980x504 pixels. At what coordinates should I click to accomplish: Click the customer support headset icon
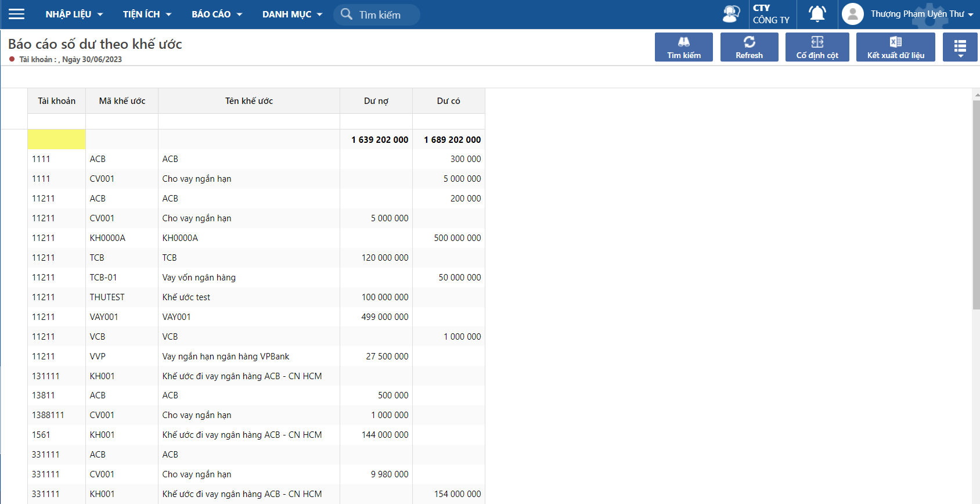[x=731, y=14]
